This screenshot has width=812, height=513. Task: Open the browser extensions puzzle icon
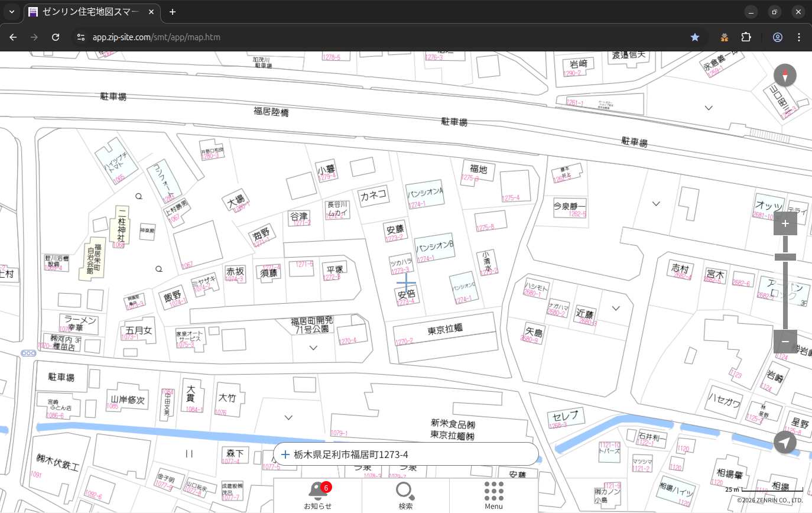746,37
